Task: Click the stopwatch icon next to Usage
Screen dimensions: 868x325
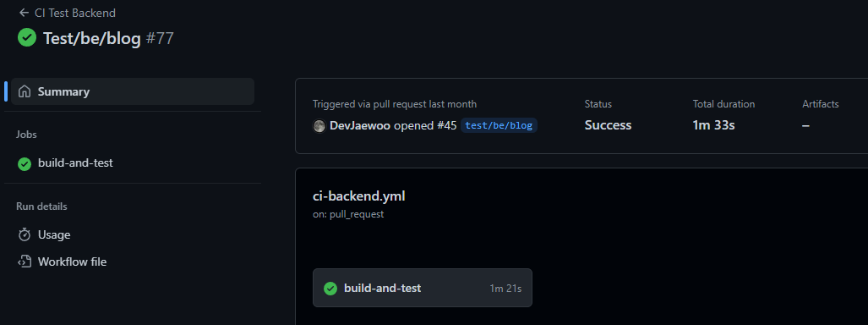Action: (25, 234)
